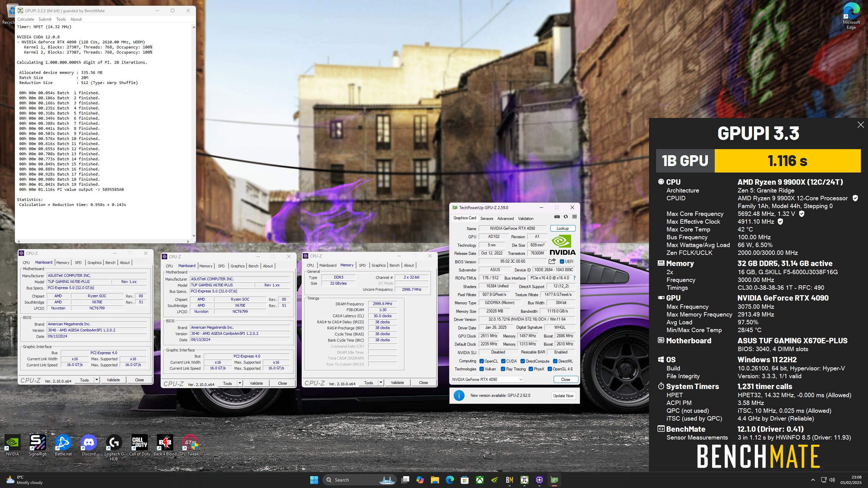The image size is (868, 488).
Task: Open GPU Tweak III desktop shortcut
Action: [191, 445]
